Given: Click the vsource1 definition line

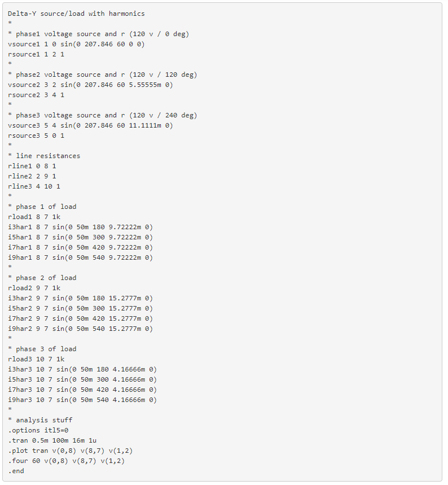Looking at the screenshot, I should coord(76,44).
